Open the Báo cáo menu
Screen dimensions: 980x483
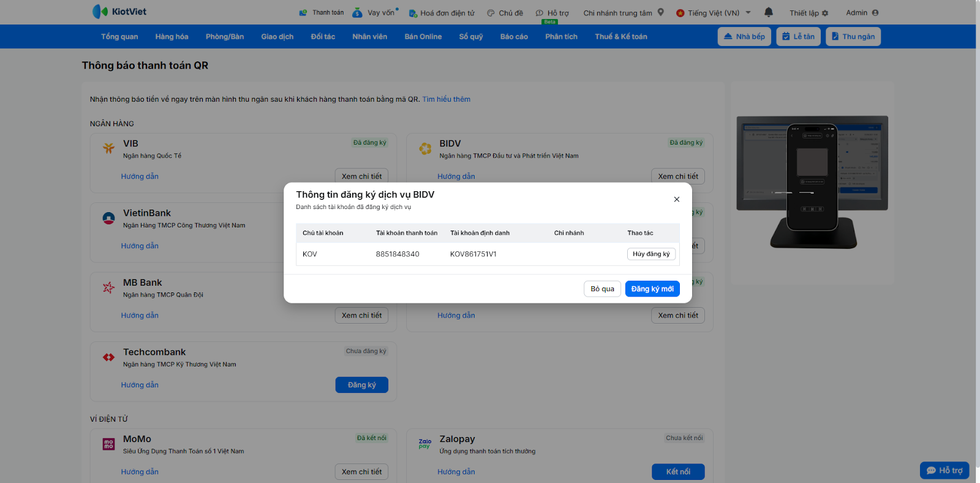514,37
